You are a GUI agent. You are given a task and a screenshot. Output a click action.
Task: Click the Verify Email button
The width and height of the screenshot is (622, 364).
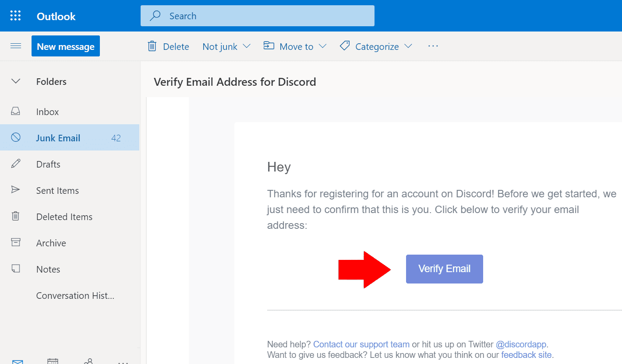(x=445, y=269)
